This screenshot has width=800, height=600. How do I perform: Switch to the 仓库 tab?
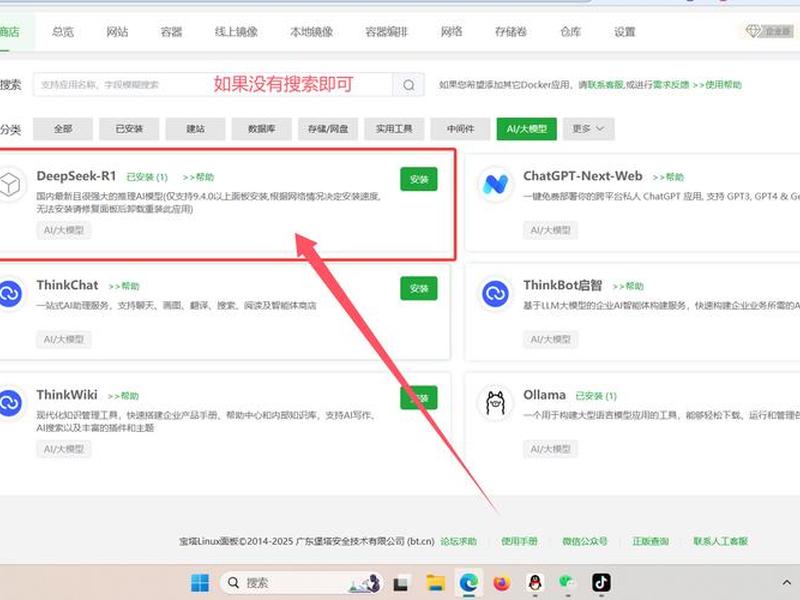[570, 32]
